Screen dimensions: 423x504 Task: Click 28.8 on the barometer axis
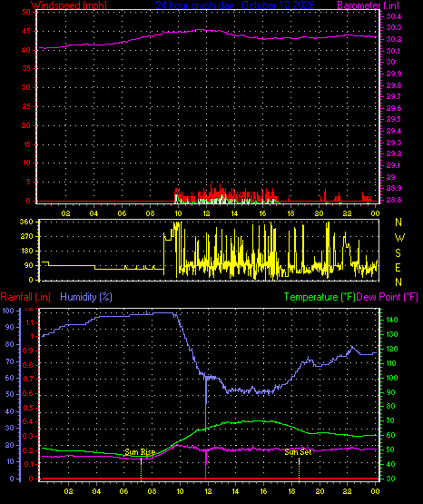394,200
